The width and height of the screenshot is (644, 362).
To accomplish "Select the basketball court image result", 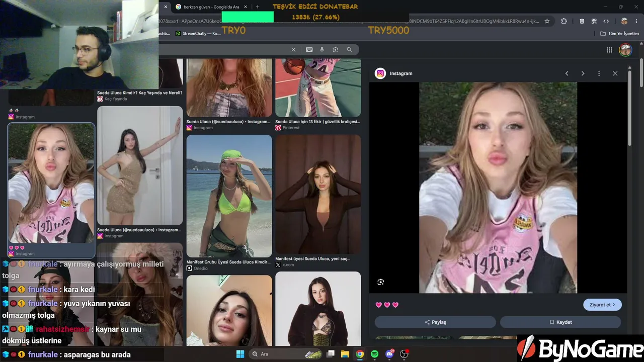I will (x=318, y=88).
